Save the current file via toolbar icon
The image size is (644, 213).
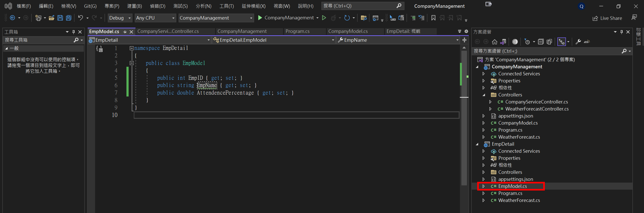click(60, 18)
